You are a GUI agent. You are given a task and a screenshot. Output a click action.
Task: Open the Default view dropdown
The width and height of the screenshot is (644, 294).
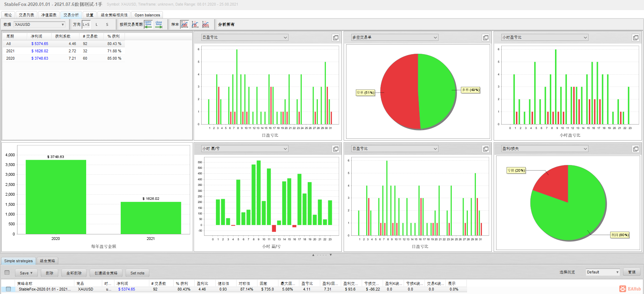[603, 272]
